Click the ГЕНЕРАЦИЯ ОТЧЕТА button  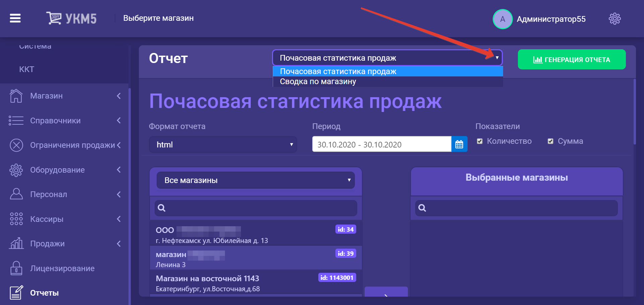[572, 59]
